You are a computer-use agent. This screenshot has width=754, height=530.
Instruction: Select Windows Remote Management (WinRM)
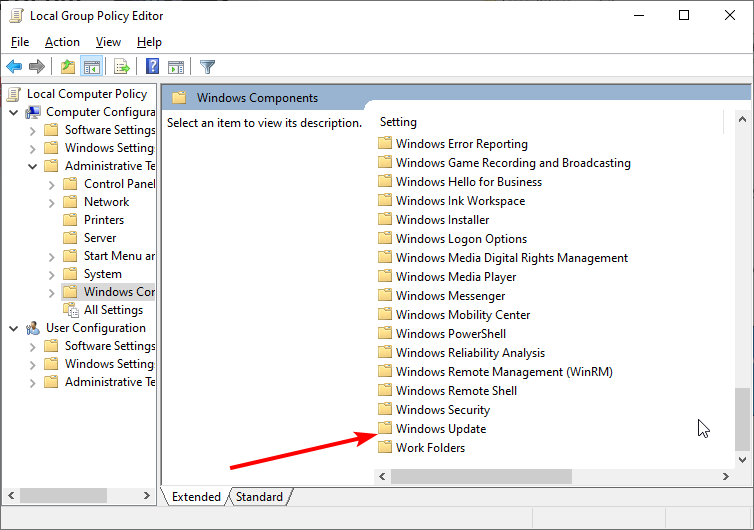click(504, 372)
